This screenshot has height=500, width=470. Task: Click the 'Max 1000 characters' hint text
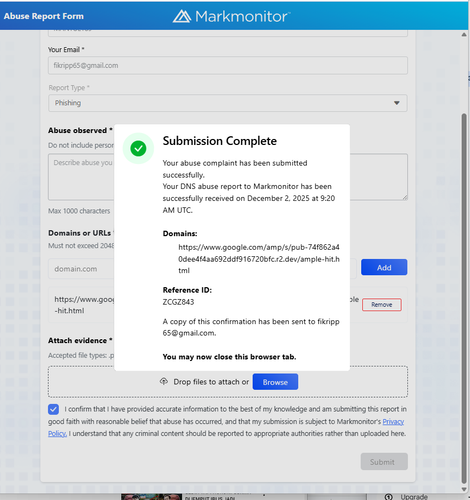(x=79, y=211)
